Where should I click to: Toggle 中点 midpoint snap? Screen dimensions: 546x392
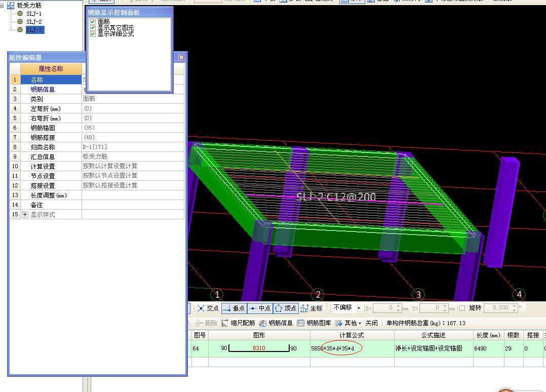tap(260, 308)
